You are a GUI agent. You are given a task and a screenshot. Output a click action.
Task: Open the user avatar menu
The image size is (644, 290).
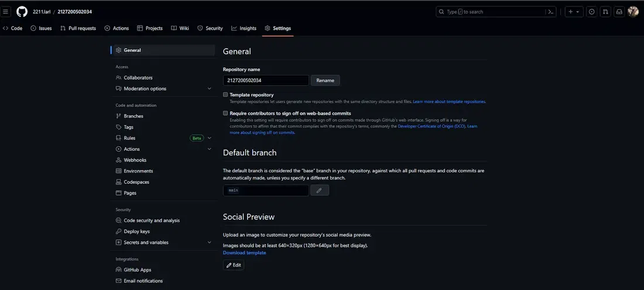click(633, 12)
